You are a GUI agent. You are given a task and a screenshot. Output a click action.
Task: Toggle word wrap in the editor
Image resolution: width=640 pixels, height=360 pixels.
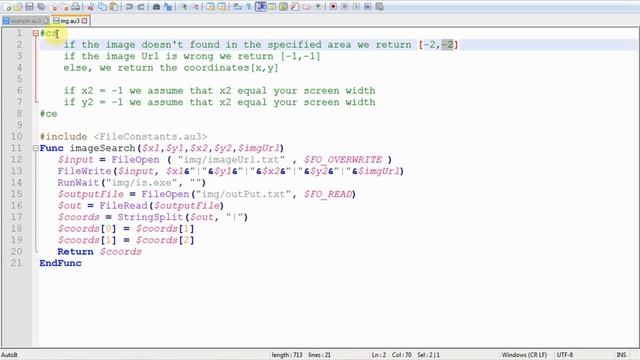[x=237, y=7]
